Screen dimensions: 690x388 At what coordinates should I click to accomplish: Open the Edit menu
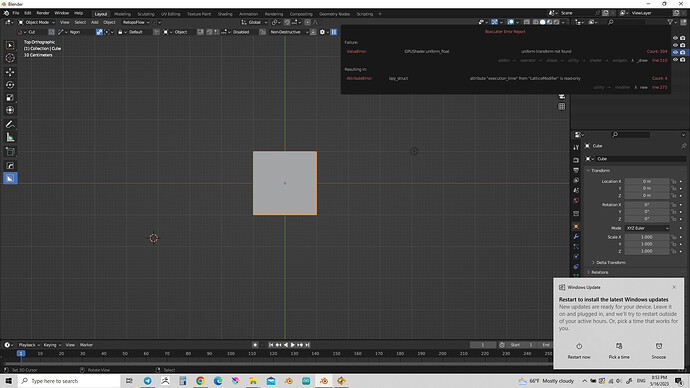(x=28, y=13)
